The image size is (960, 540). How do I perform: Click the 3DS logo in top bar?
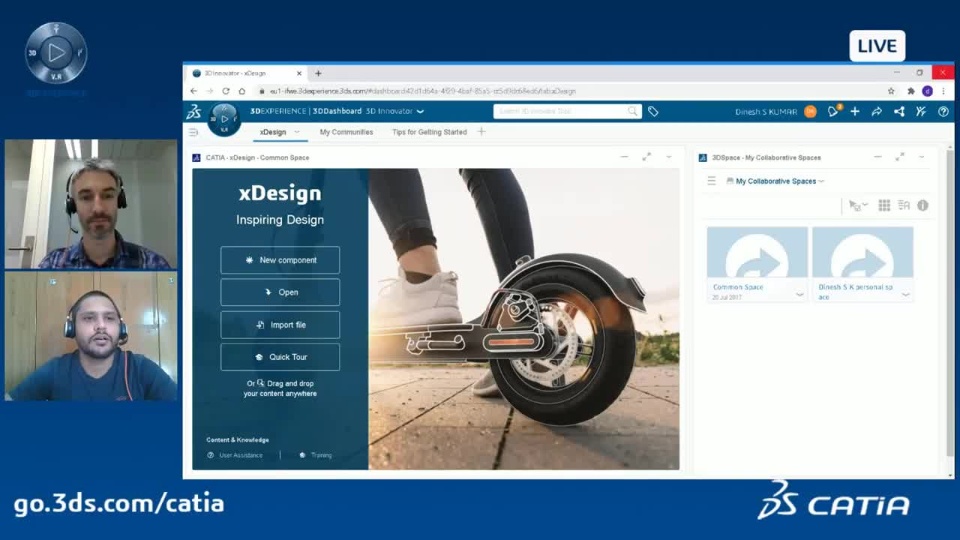tap(194, 111)
